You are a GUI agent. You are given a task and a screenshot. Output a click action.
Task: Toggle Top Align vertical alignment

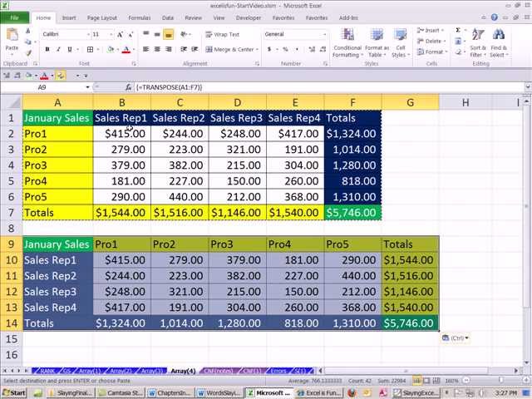[x=146, y=34]
